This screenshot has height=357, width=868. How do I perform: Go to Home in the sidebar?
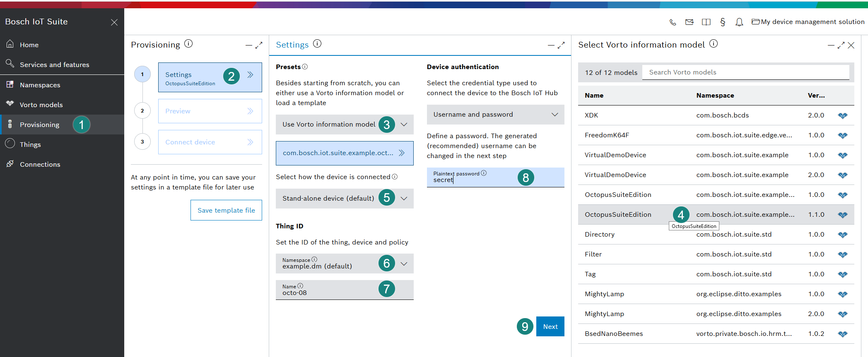(62, 45)
